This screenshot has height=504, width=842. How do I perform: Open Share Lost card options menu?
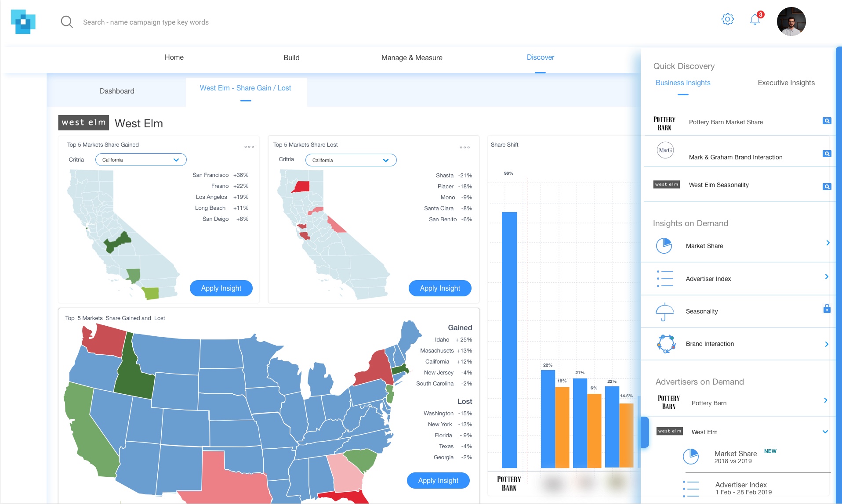465,148
